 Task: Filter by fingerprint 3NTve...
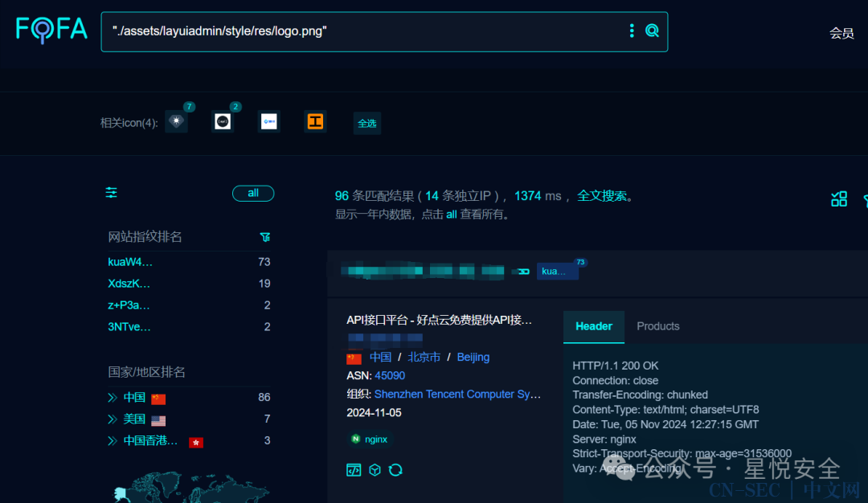coord(129,326)
